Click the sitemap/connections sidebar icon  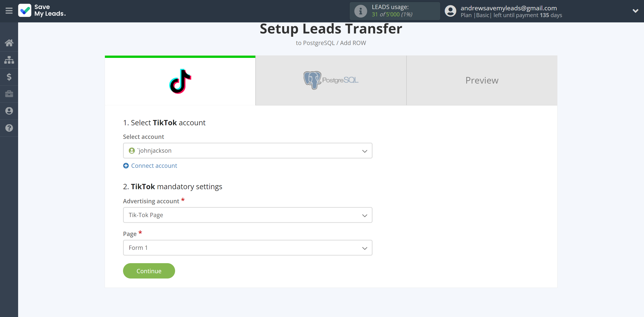tap(9, 60)
